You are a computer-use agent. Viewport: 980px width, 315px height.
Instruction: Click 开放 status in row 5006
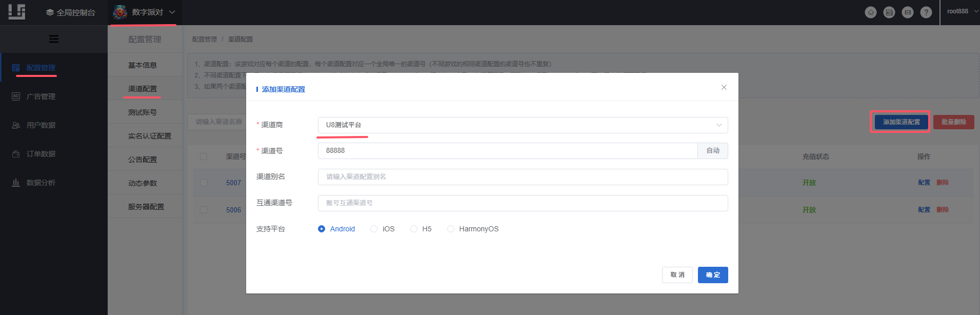tap(809, 210)
